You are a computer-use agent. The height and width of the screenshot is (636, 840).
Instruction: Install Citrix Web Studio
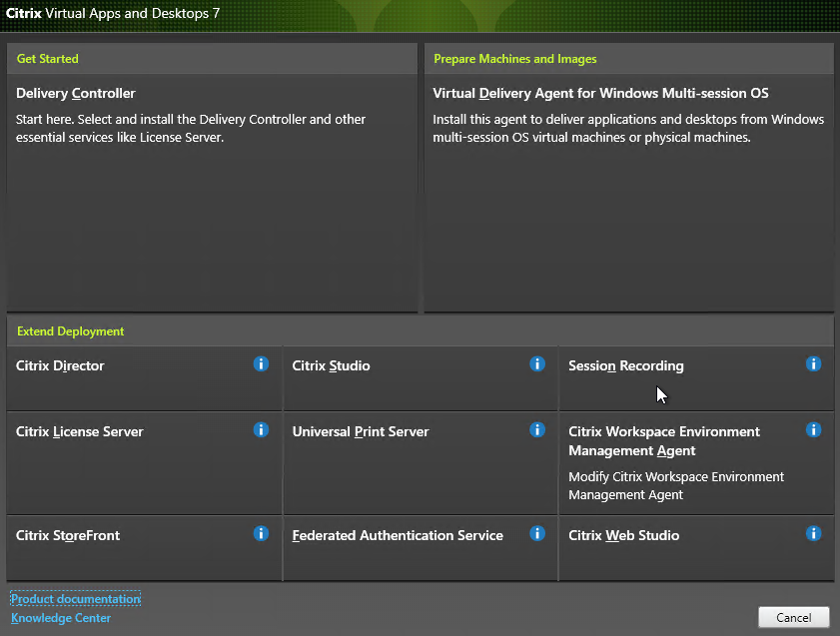(623, 535)
